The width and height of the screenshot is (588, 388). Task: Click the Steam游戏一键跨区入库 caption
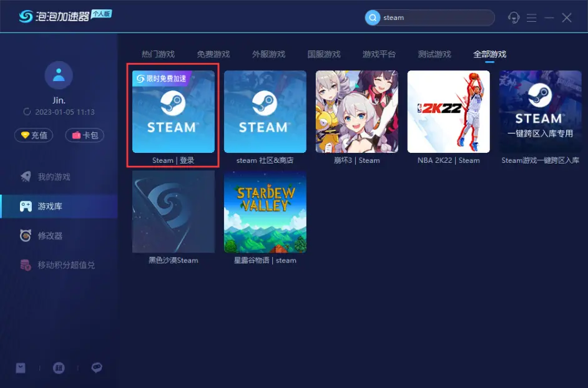pyautogui.click(x=541, y=160)
